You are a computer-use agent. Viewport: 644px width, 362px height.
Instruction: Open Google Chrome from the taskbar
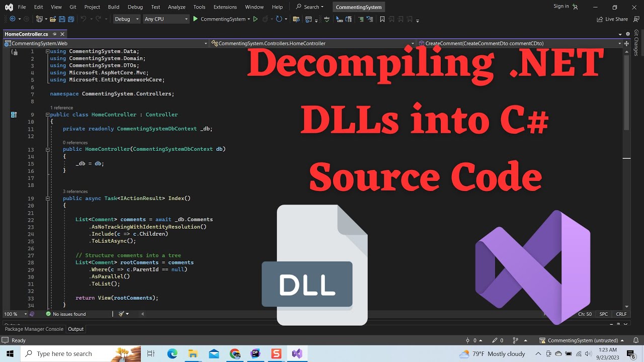click(235, 353)
